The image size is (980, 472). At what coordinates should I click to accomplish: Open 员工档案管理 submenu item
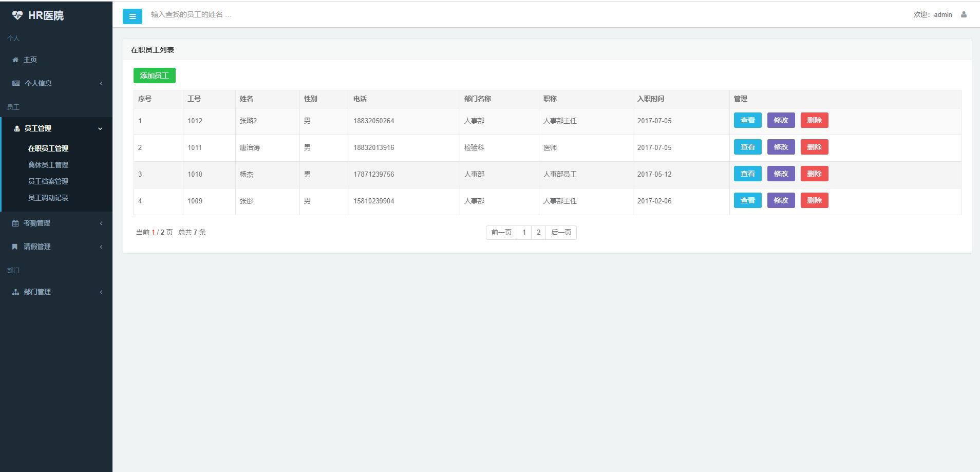click(48, 181)
